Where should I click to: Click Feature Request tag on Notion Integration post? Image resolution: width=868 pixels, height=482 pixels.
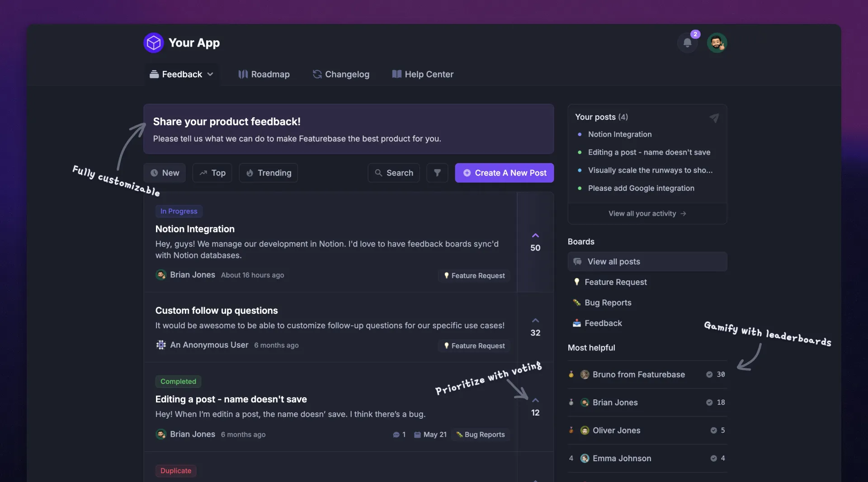474,275
